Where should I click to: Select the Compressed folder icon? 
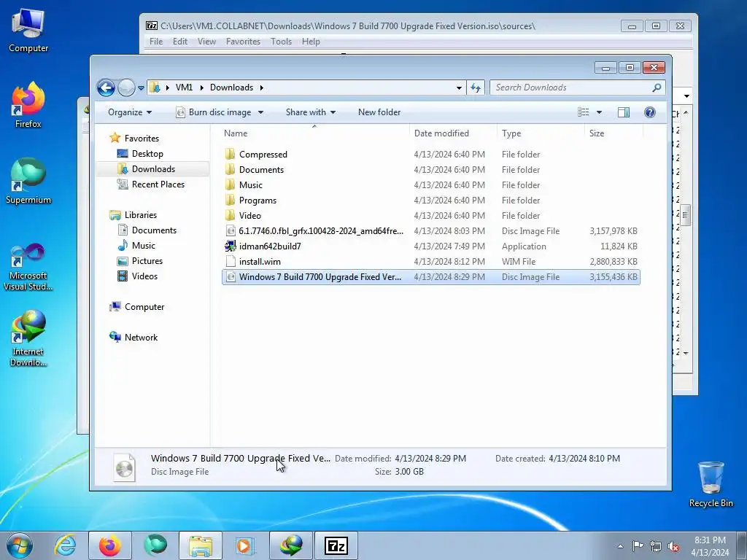[x=230, y=155]
